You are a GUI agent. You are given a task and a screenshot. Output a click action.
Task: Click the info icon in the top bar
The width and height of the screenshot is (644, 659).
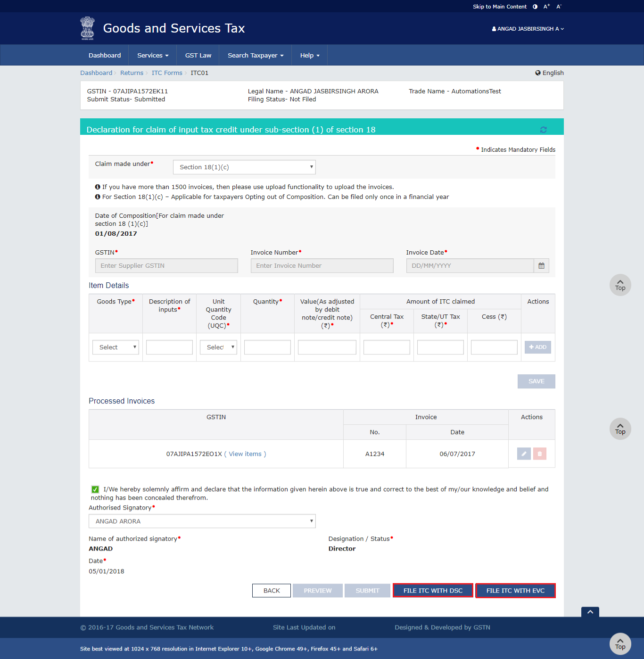coord(534,7)
